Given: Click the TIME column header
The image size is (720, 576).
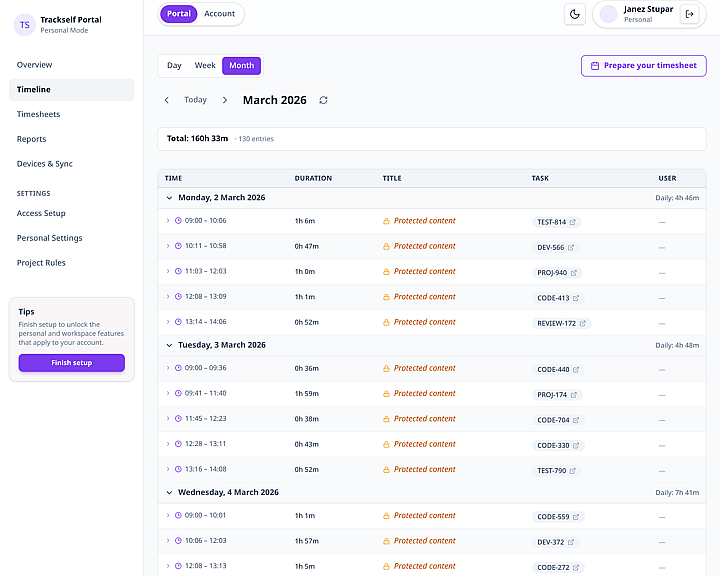Looking at the screenshot, I should (174, 178).
